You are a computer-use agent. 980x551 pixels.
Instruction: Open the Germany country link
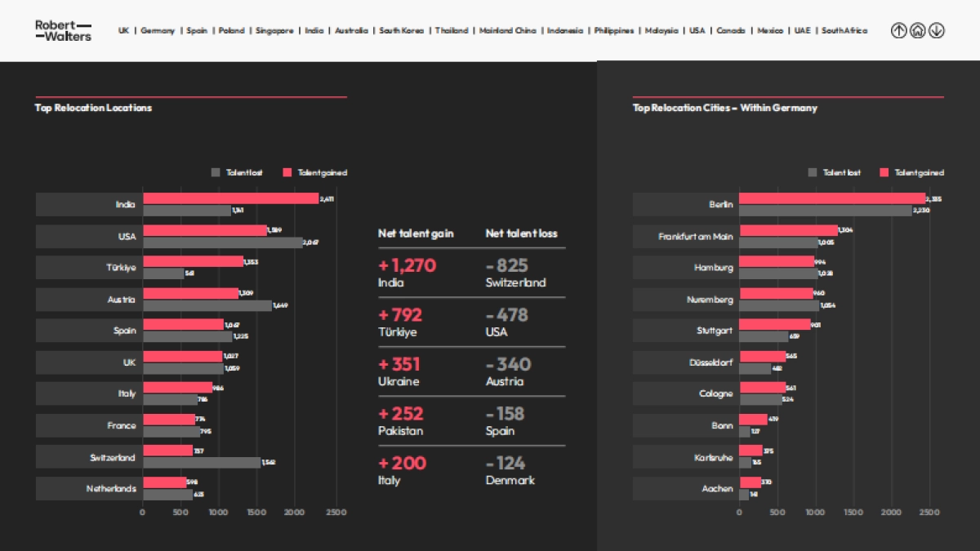[x=158, y=31]
